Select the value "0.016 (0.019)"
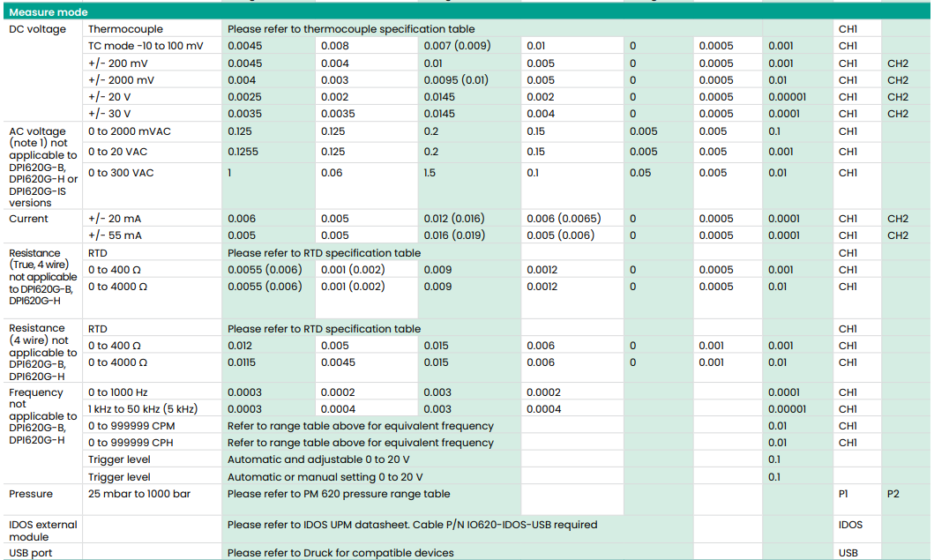 454,235
